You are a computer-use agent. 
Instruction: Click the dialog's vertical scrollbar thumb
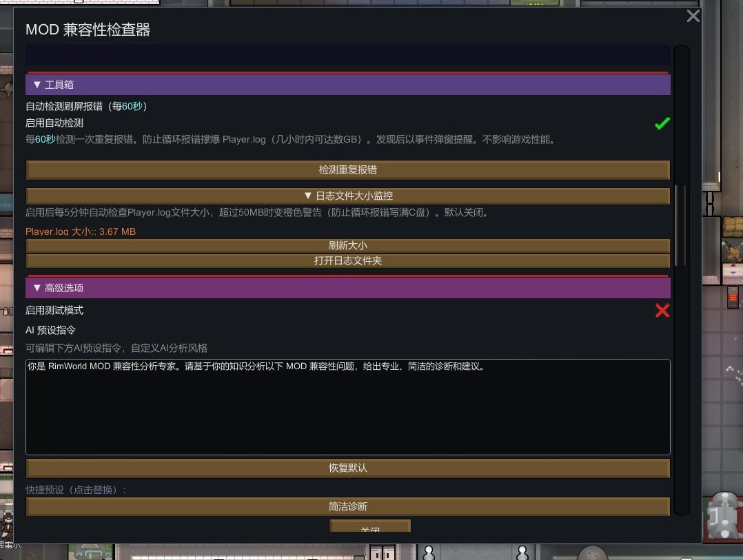pyautogui.click(x=680, y=226)
